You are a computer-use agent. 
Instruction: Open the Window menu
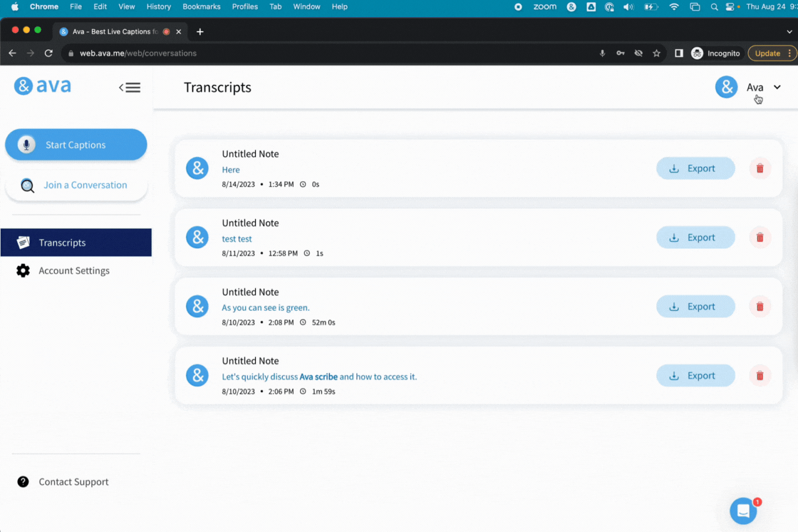306,7
